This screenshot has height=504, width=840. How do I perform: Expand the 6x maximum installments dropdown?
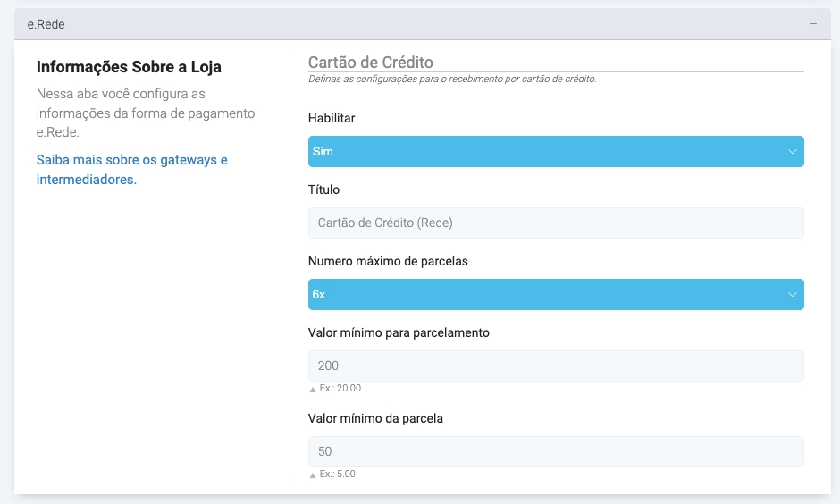[554, 295]
